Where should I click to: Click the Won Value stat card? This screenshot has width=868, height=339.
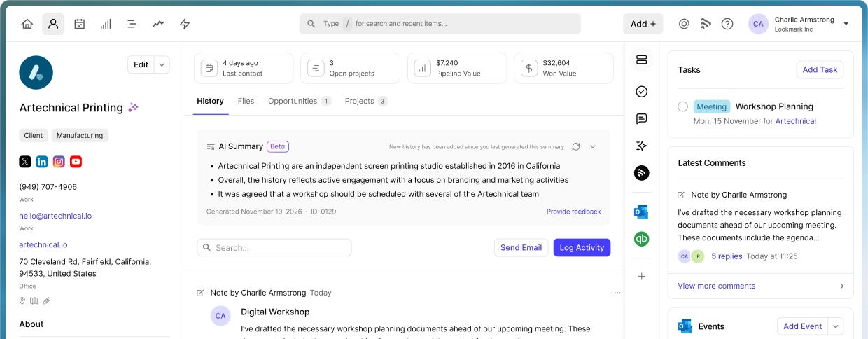(x=563, y=68)
